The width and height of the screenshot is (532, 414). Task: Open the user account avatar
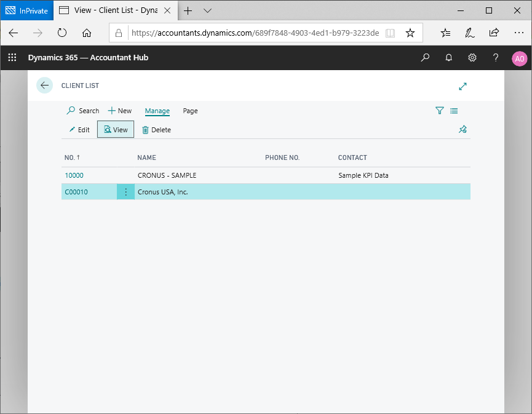tap(519, 58)
